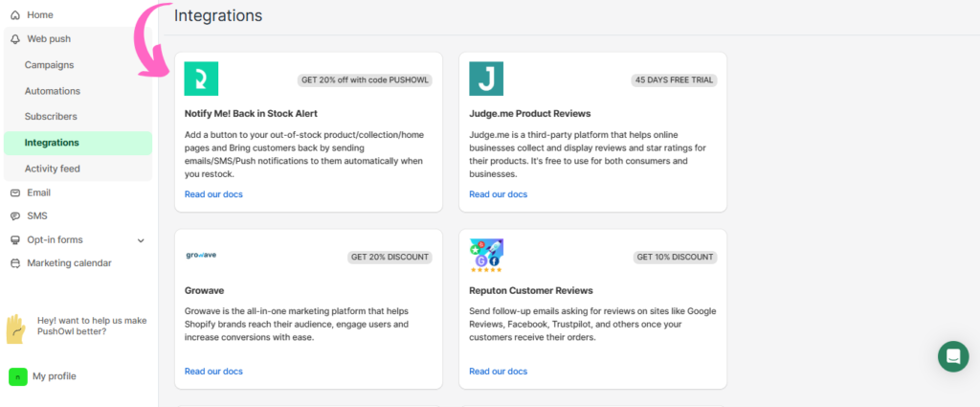Click the Email envelope icon
Viewport: 980px width, 407px height.
(x=15, y=192)
